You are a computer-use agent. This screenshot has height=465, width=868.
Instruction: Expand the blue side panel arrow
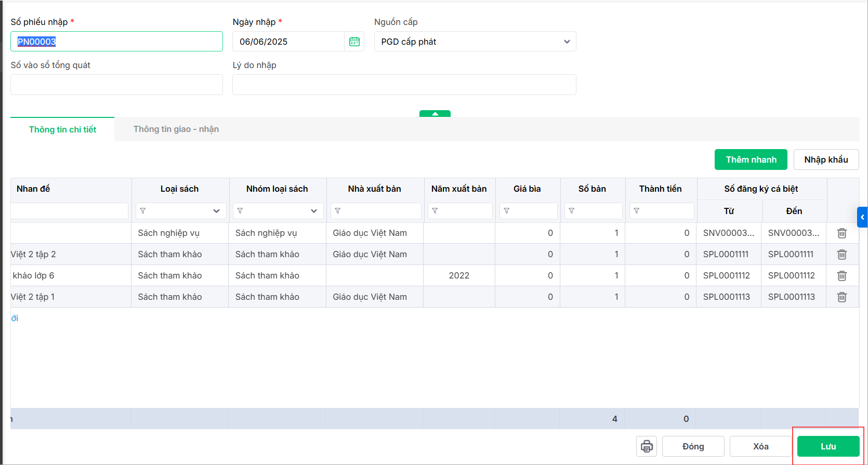point(862,217)
